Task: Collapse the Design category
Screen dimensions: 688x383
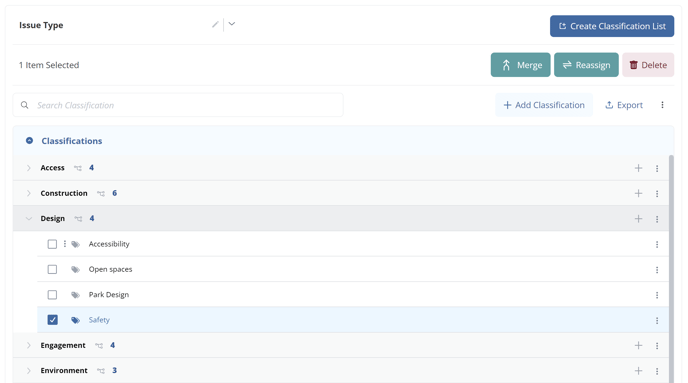Action: 29,218
